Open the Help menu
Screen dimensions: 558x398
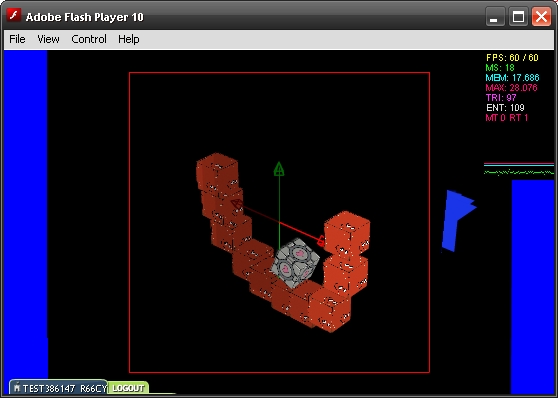click(x=128, y=39)
